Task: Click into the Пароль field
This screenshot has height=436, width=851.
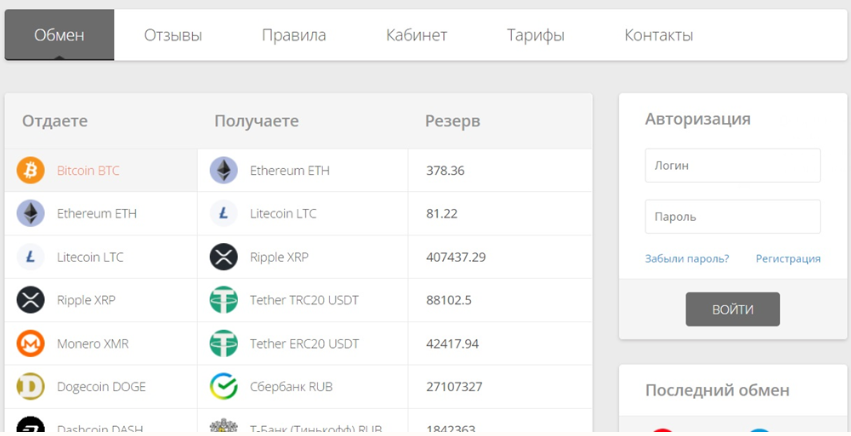Action: click(732, 217)
